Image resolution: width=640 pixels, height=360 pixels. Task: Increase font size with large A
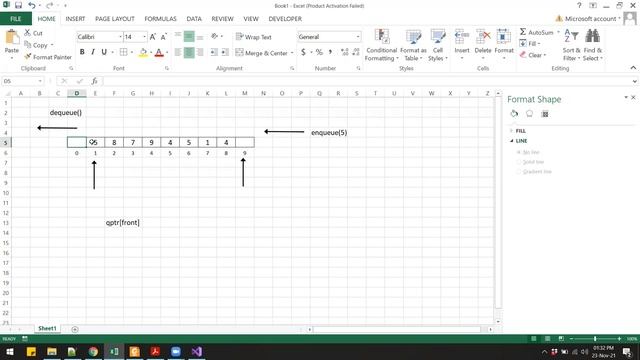coord(153,37)
